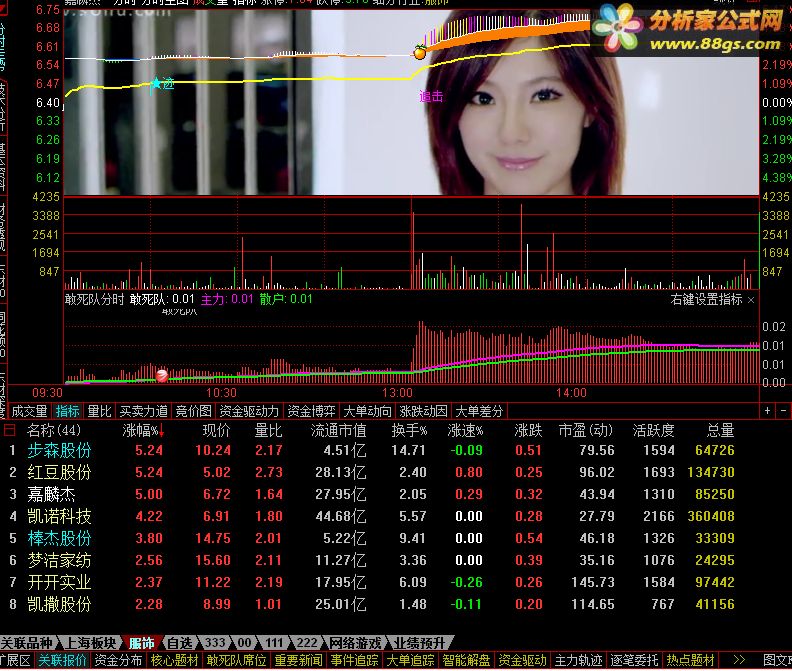This screenshot has height=671, width=792.
Task: Open the 量比 chart tab
Action: coord(99,411)
